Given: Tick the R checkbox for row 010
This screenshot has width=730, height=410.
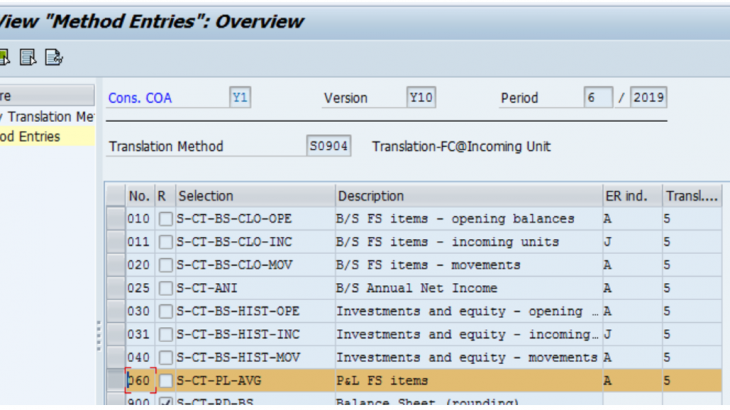Looking at the screenshot, I should coord(165,219).
